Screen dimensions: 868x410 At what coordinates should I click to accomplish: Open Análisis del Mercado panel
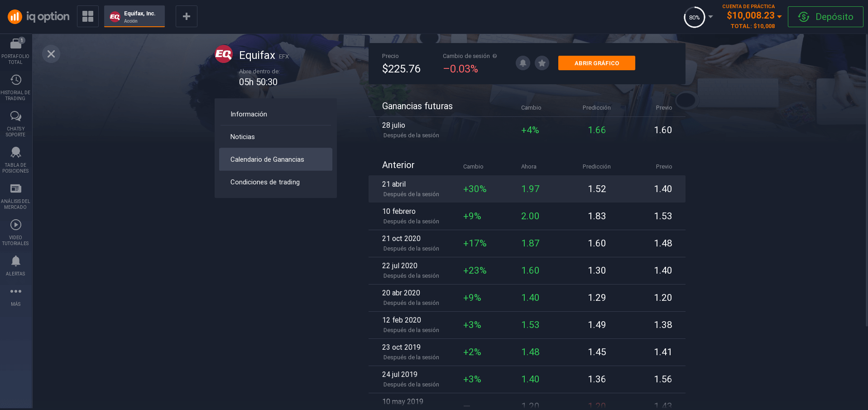15,196
